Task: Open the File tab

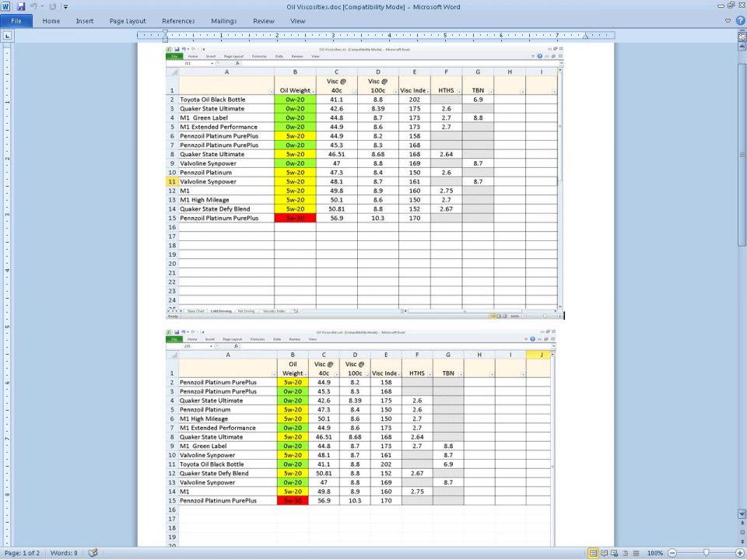Action: (16, 21)
